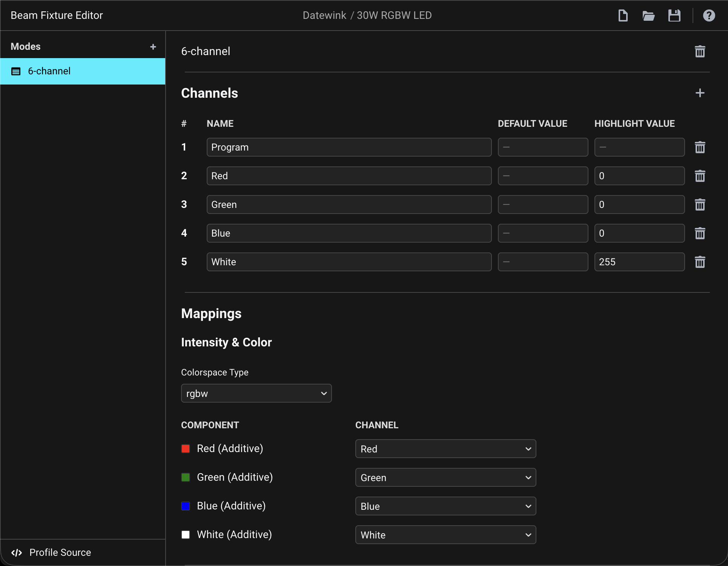Open the Colorspace Type dropdown

click(x=256, y=393)
